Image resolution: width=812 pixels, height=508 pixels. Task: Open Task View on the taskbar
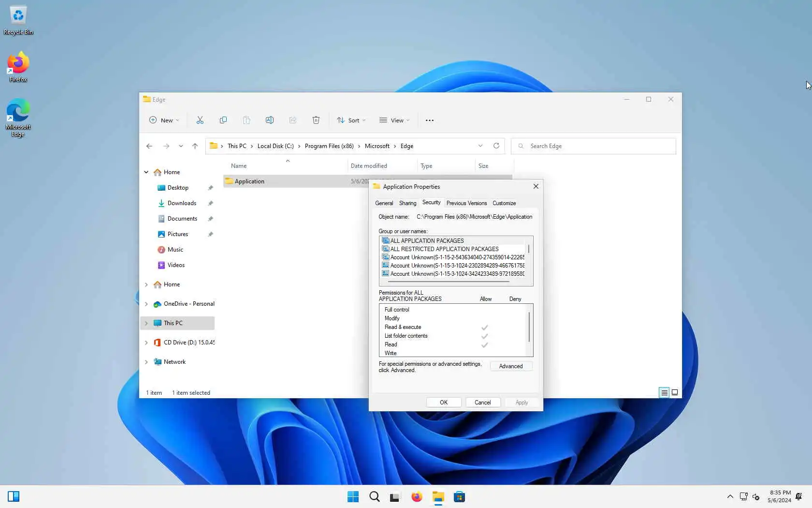(x=395, y=497)
